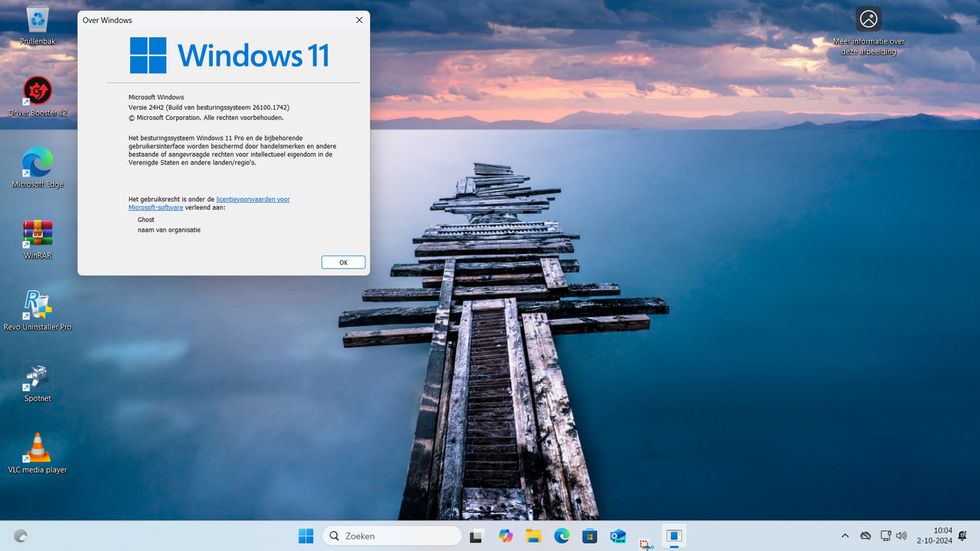Click 'Meer informatie over deze afbeelding' icon
980x551 pixels.
point(869,31)
